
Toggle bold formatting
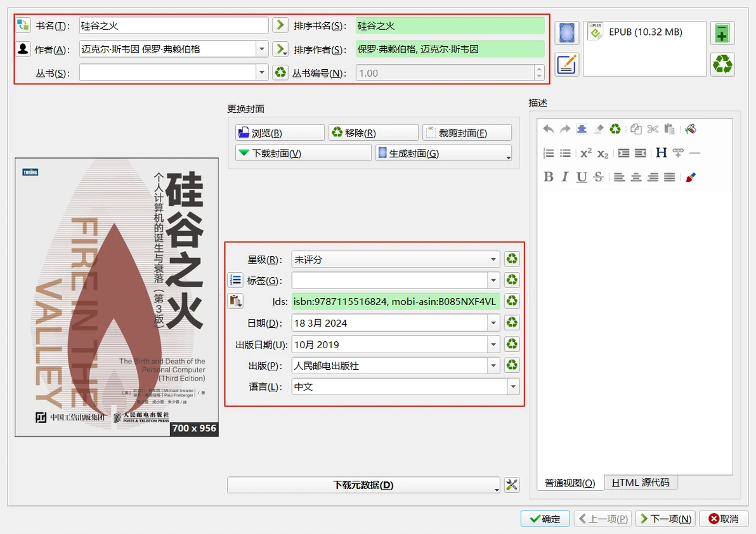click(x=548, y=178)
